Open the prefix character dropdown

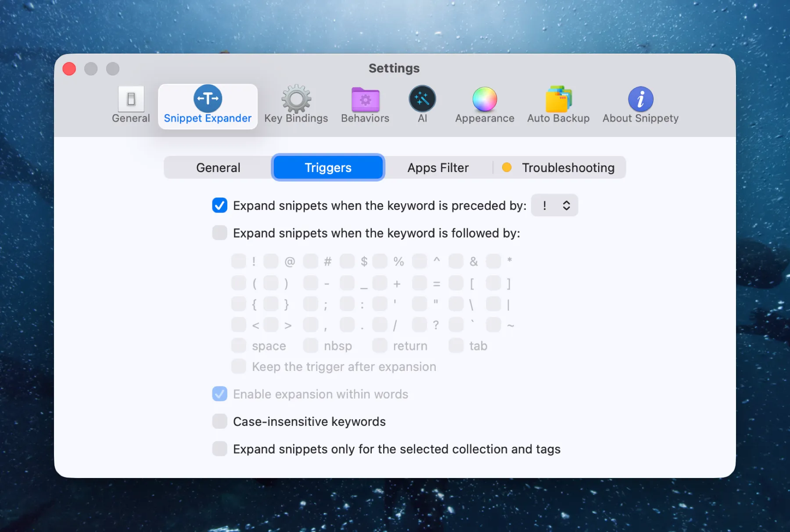[x=554, y=205]
